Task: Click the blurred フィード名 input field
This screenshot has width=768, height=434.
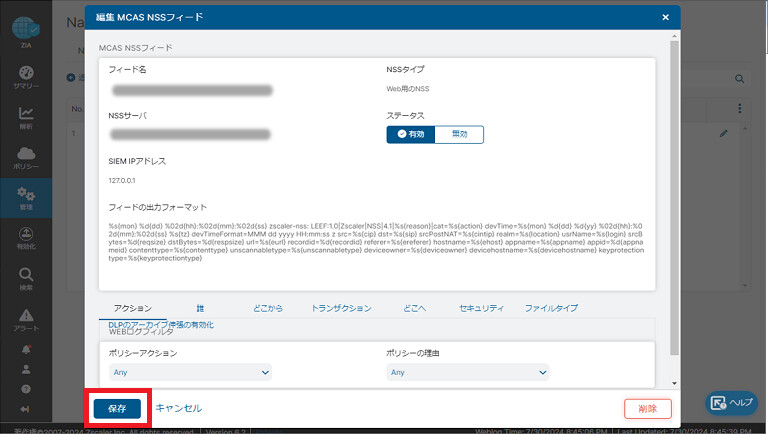Action: click(192, 90)
